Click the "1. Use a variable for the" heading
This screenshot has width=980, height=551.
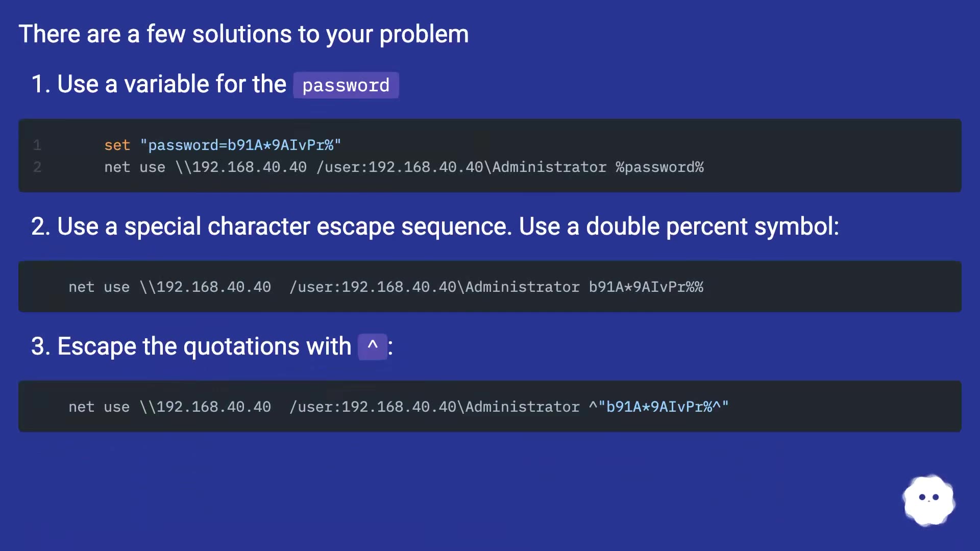159,84
